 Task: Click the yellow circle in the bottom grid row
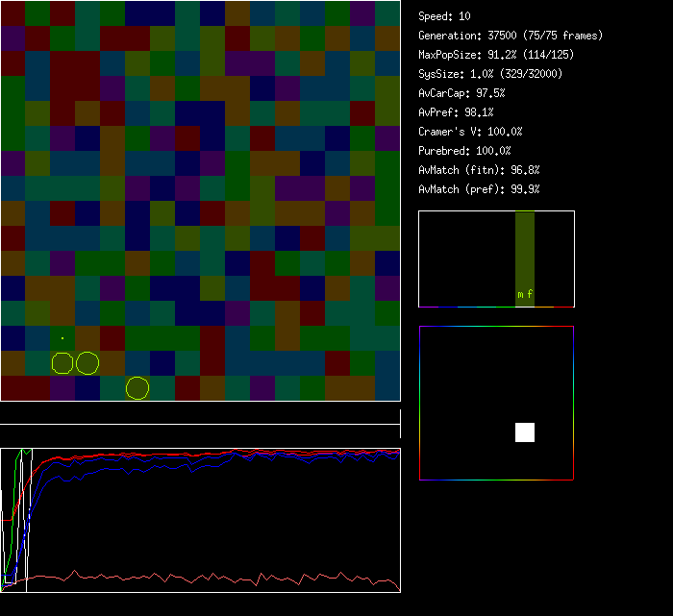(x=137, y=388)
